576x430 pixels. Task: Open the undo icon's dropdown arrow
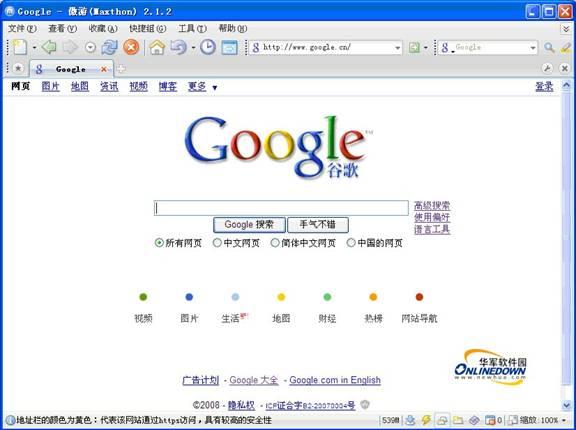(x=193, y=48)
